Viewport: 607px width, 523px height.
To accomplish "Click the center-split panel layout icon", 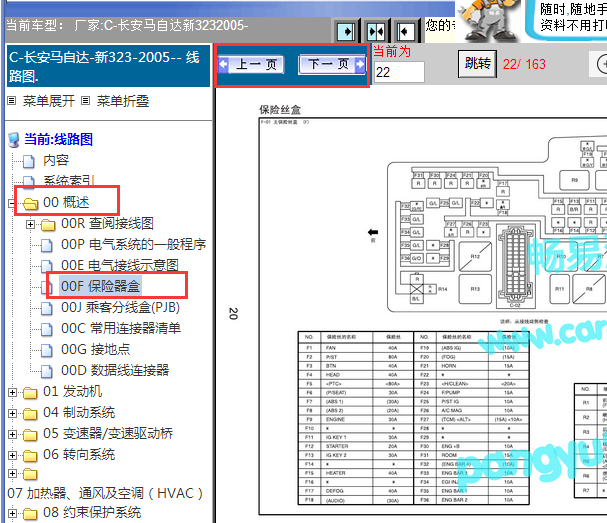I will tap(376, 31).
